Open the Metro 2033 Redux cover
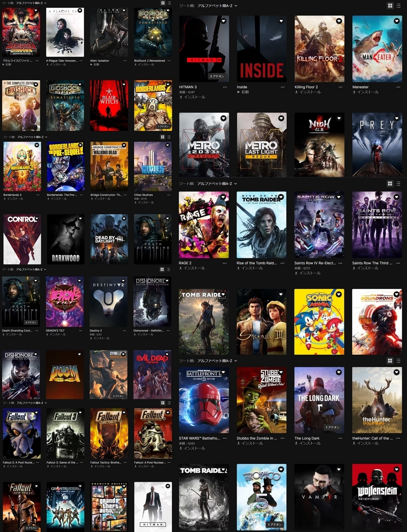The width and height of the screenshot is (407, 532). coord(204,145)
